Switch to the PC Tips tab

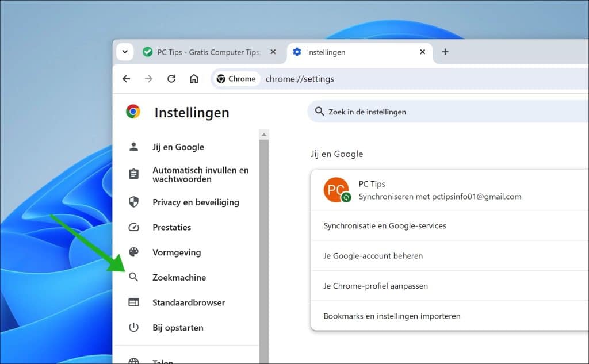pos(208,52)
